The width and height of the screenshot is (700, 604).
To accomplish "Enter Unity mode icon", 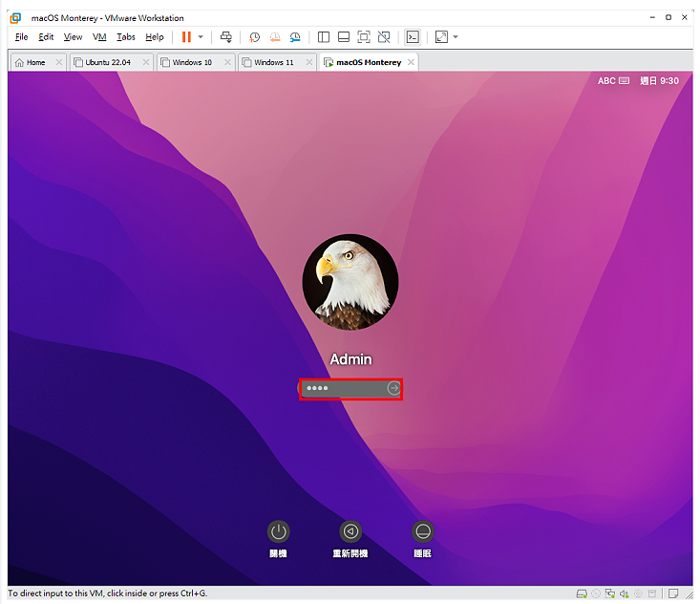I will click(384, 37).
